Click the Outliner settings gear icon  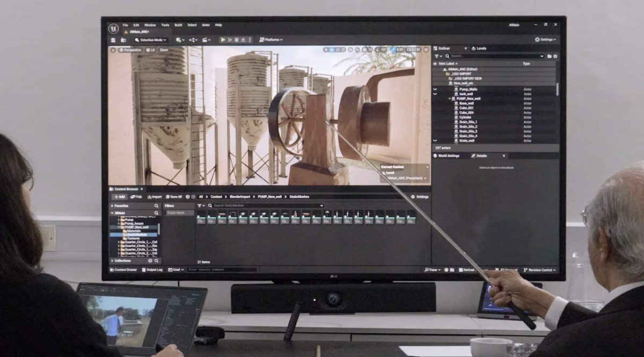tap(555, 56)
